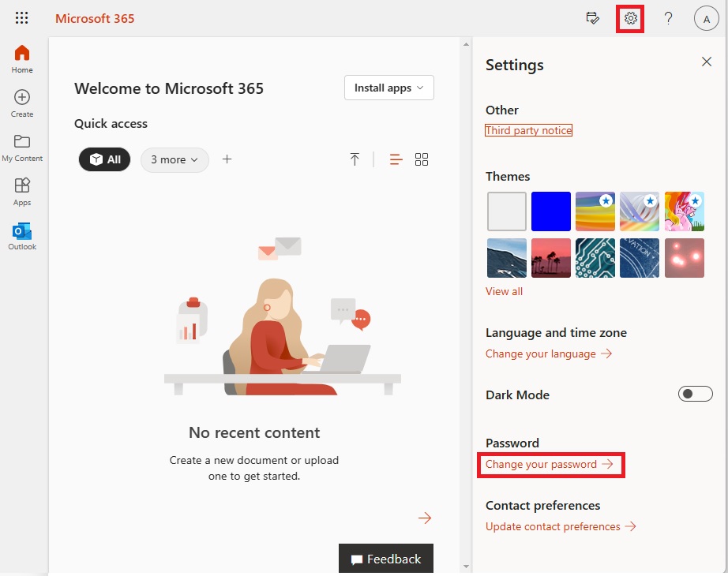Open the account avatar labeled A
The image size is (728, 576).
[x=706, y=19]
